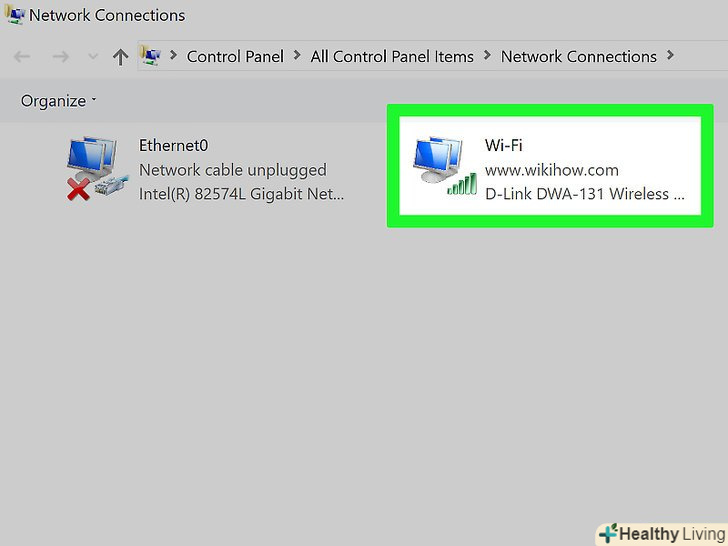
Task: Expand the chevron before the Control Panel breadcrumb
Action: pos(174,56)
